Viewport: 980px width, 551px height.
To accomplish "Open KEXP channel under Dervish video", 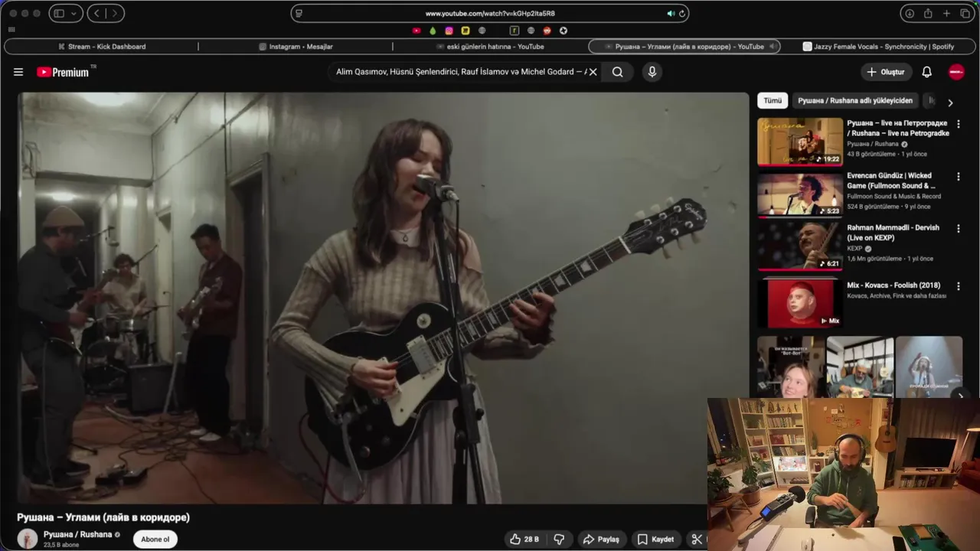I will (x=854, y=249).
